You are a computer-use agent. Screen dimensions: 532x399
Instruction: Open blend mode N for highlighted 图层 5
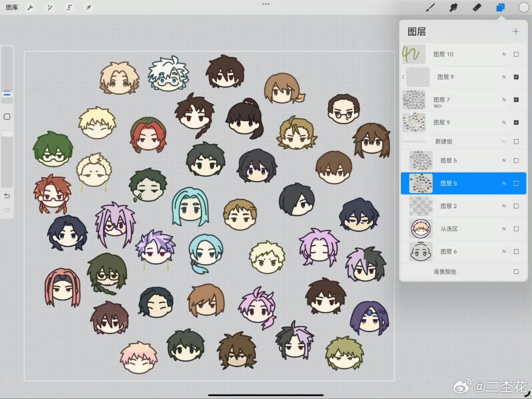pyautogui.click(x=504, y=183)
